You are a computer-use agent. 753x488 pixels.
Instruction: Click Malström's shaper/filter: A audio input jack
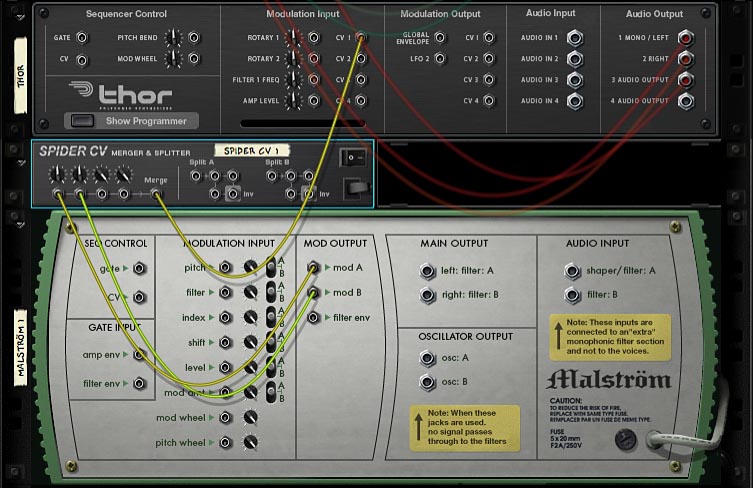571,271
